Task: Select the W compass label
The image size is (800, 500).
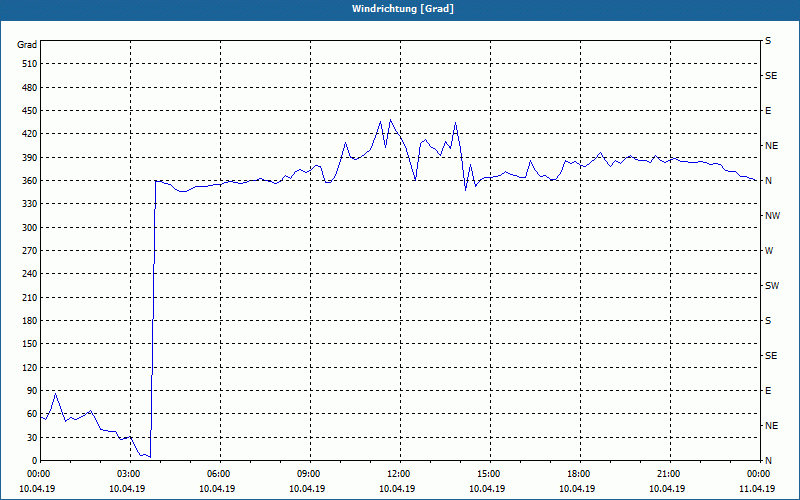Action: pos(769,251)
